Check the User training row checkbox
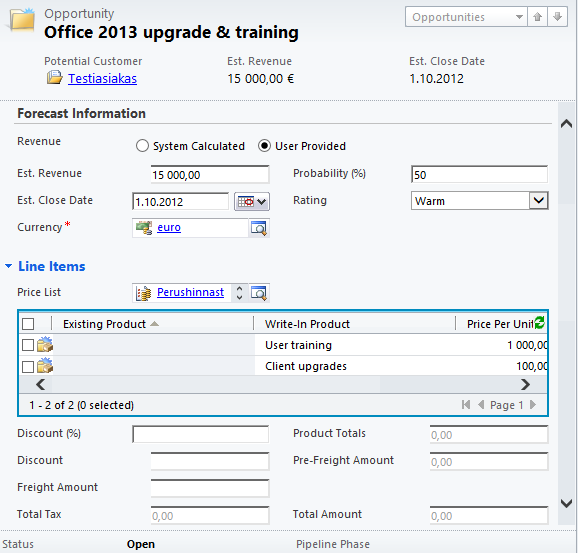578x553 pixels. 28,345
